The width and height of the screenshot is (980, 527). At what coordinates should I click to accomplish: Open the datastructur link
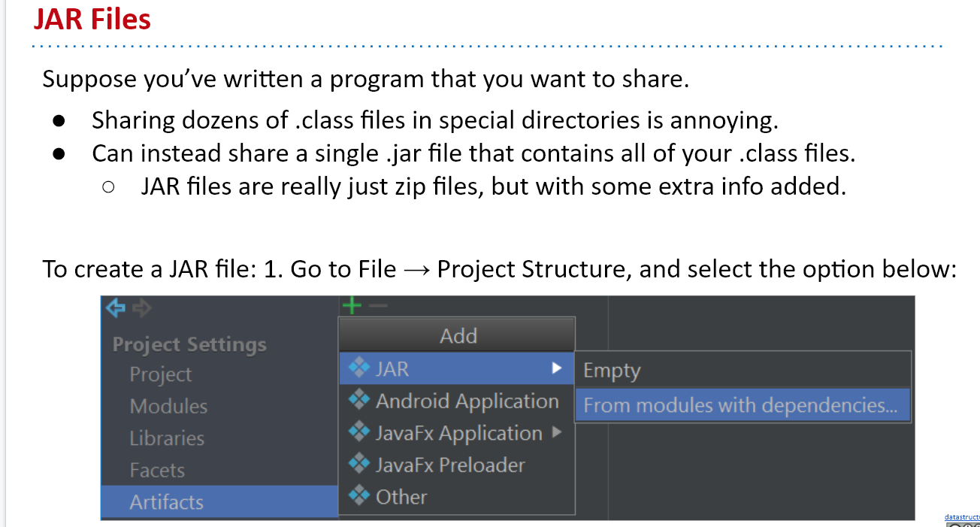[x=962, y=517]
